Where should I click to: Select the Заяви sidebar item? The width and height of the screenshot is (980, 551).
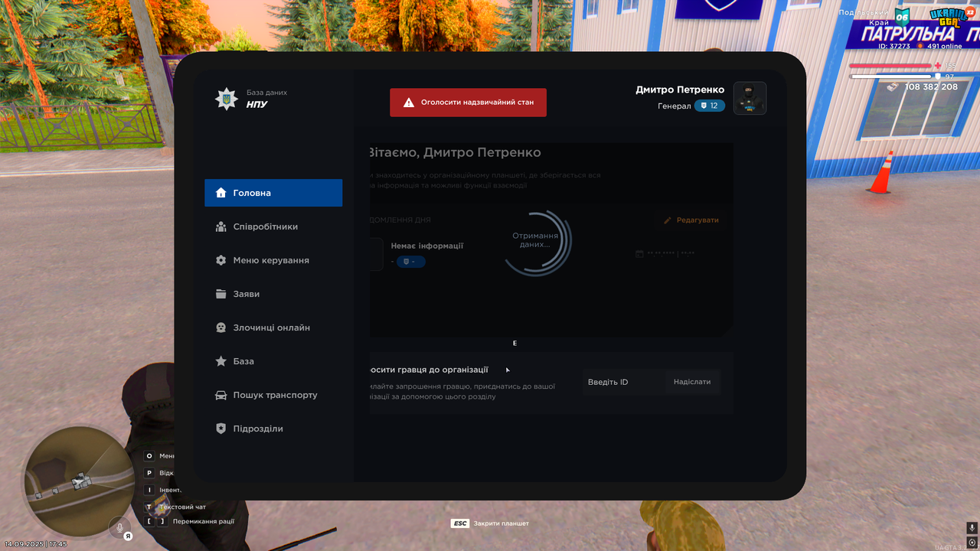coord(273,294)
